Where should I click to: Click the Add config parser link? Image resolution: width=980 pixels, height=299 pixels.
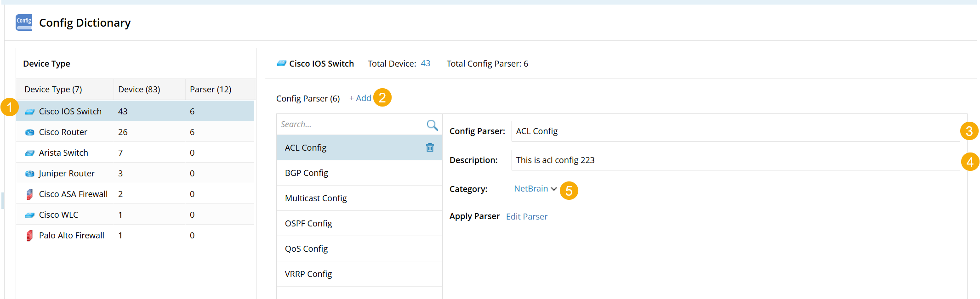(360, 98)
